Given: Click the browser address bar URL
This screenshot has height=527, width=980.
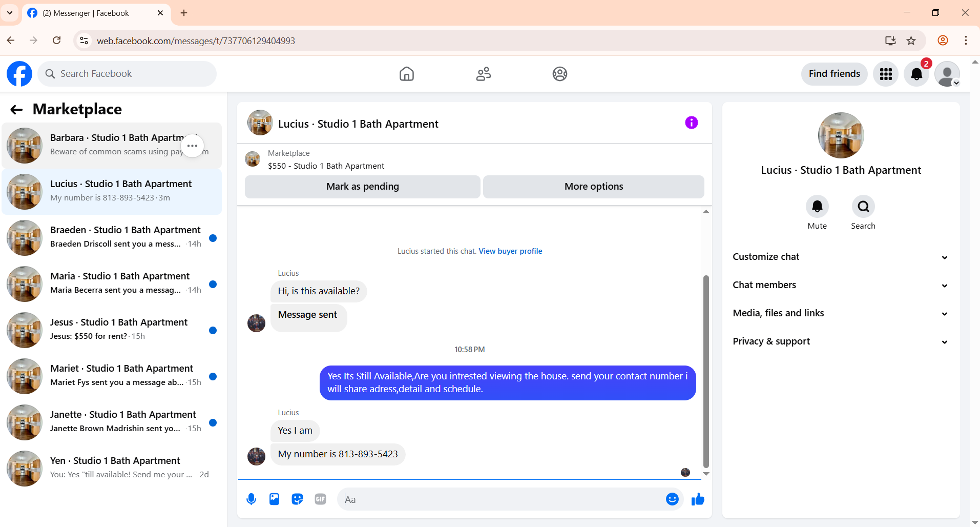Looking at the screenshot, I should [196, 40].
